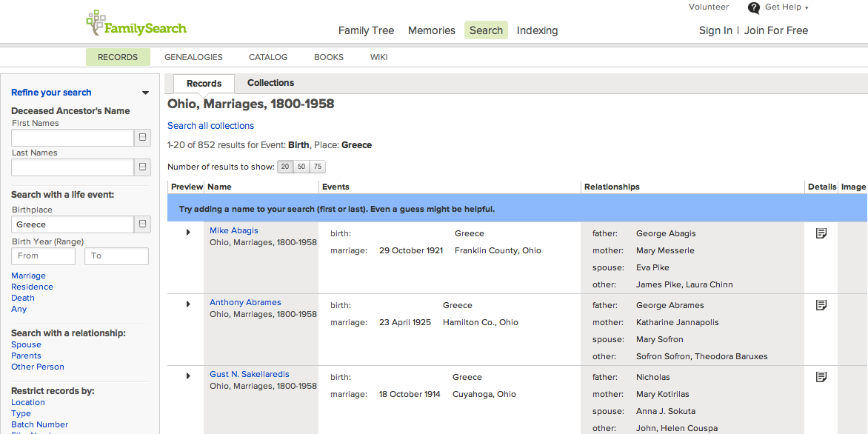
Task: Switch to the Collections tab
Action: click(x=270, y=83)
